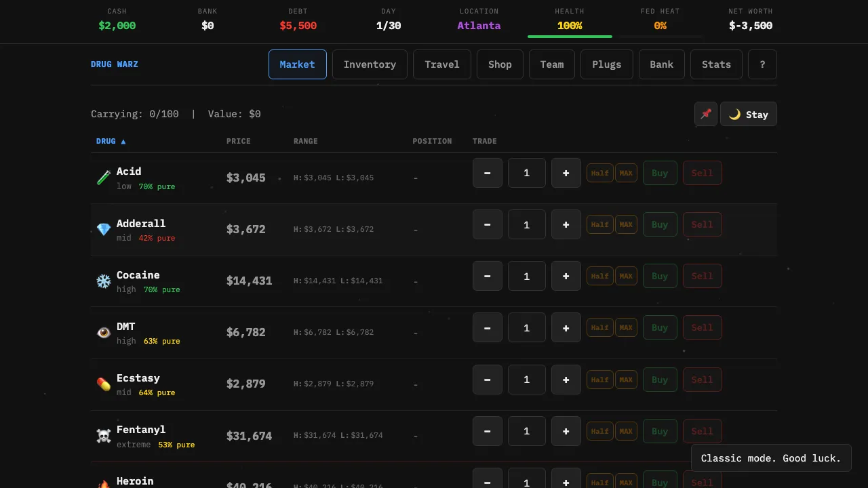Screen dimensions: 868x488
Task: Dismiss the Classic mode notification toast
Action: 771,458
